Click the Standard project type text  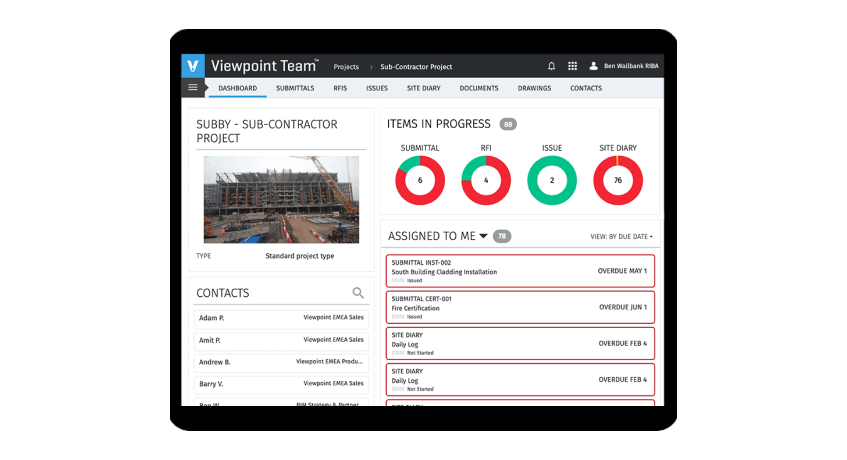(300, 256)
